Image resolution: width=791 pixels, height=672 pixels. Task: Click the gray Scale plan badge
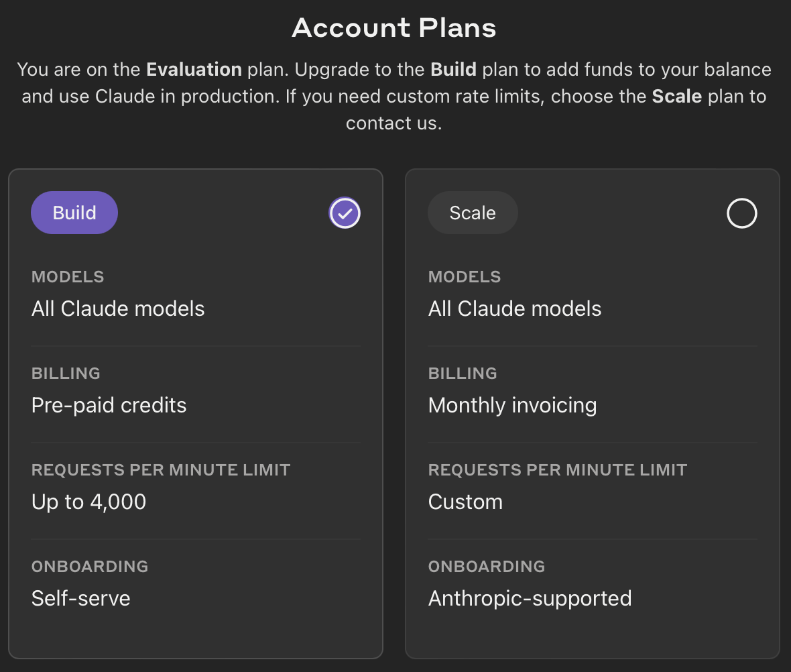tap(473, 213)
